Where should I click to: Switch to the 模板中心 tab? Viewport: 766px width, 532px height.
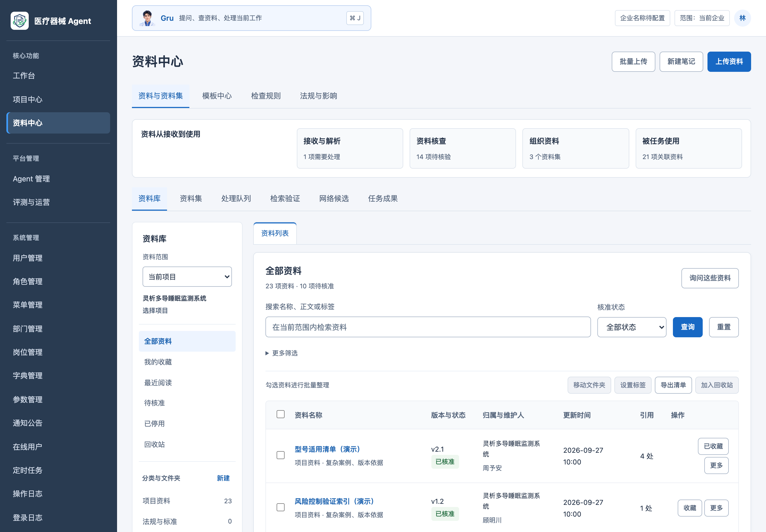[x=217, y=96]
